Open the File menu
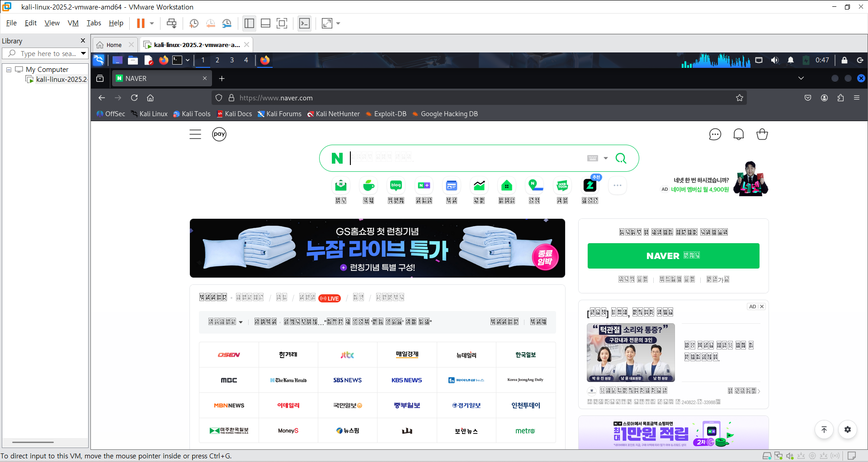 point(11,23)
